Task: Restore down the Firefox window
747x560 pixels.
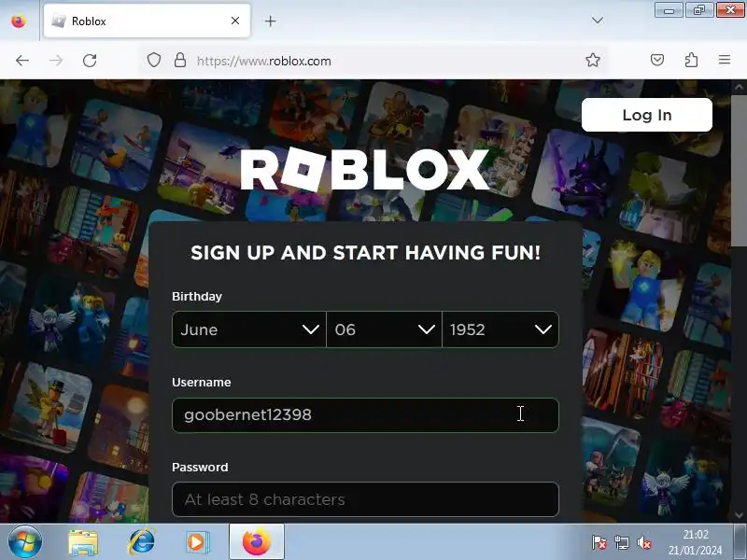Action: [699, 9]
